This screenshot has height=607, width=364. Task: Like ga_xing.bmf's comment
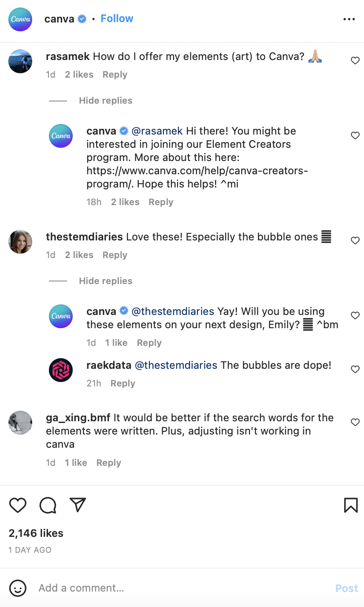pos(355,422)
